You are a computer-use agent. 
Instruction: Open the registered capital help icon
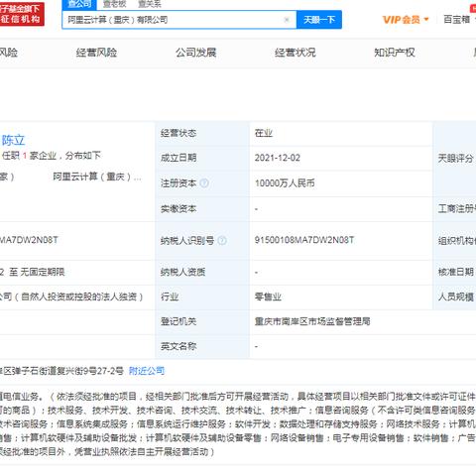click(204, 182)
